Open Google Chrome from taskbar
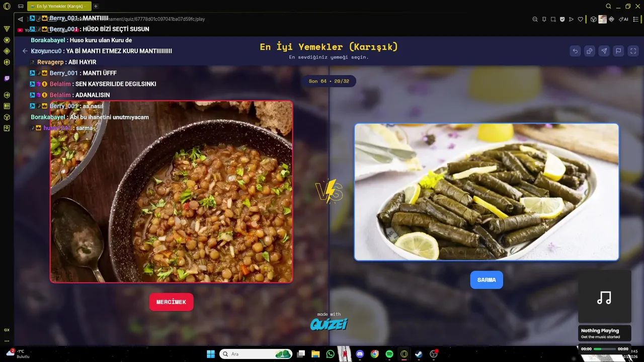644x362 pixels. pyautogui.click(x=374, y=354)
